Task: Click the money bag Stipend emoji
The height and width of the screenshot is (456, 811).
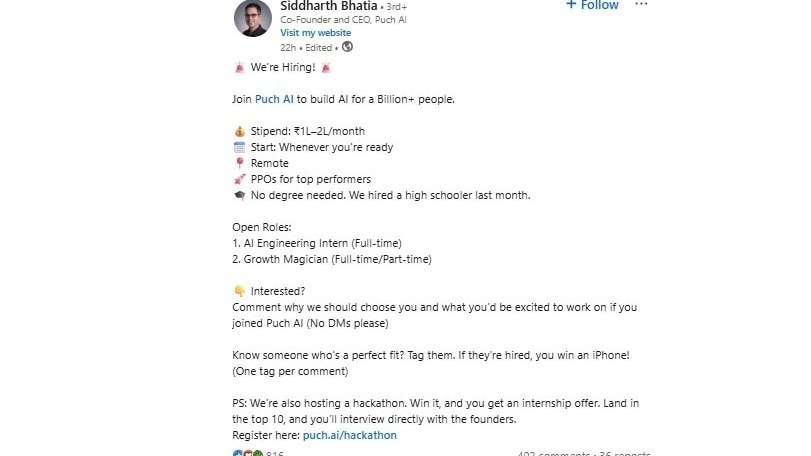Action: [239, 131]
